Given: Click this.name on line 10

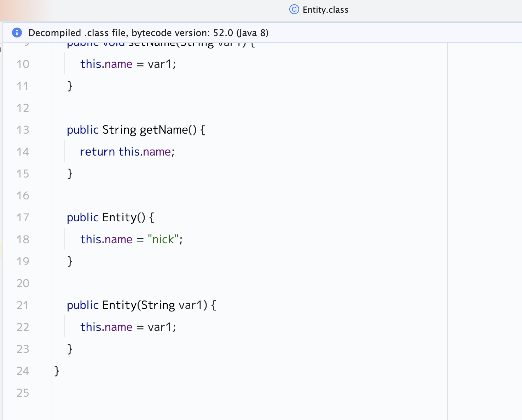Looking at the screenshot, I should (106, 64).
